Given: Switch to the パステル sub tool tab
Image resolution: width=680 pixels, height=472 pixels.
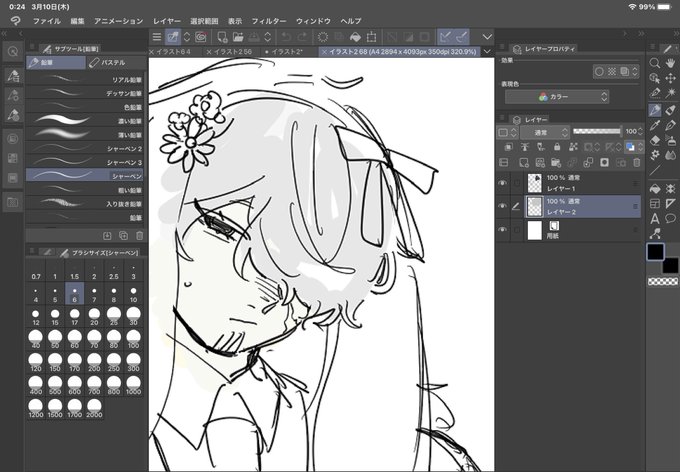Looking at the screenshot, I should coord(114,62).
